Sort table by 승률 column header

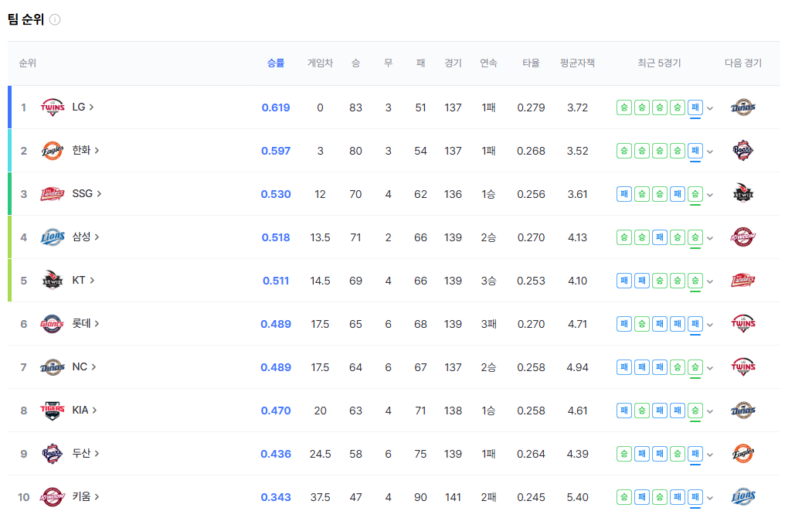[x=276, y=63]
